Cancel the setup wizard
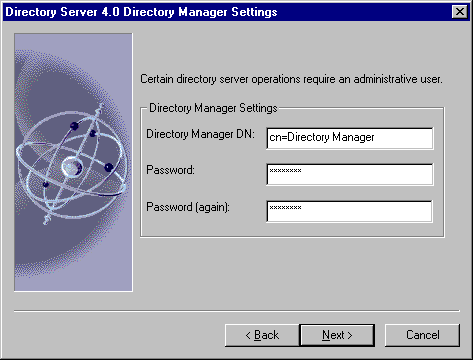 coord(422,335)
